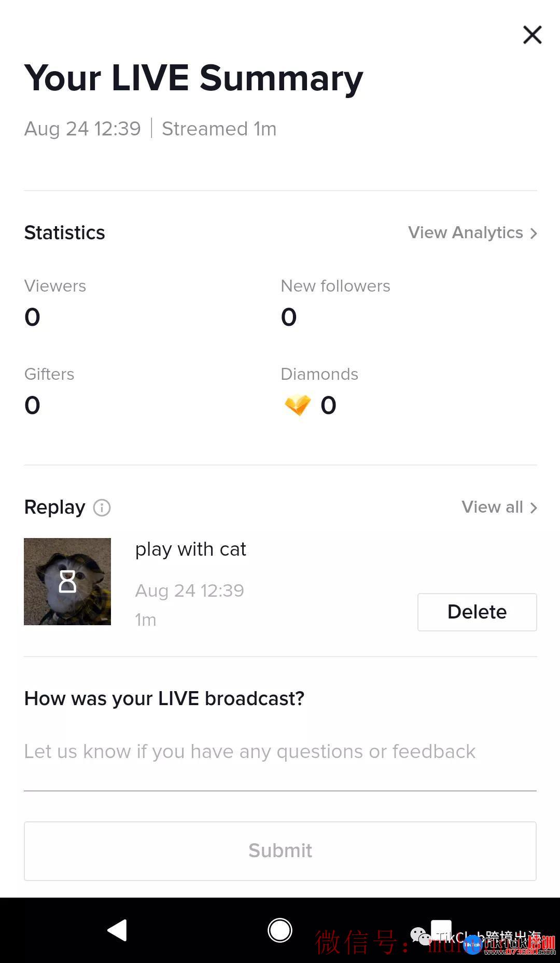
Task: Open the View Analytics link
Action: pos(472,233)
